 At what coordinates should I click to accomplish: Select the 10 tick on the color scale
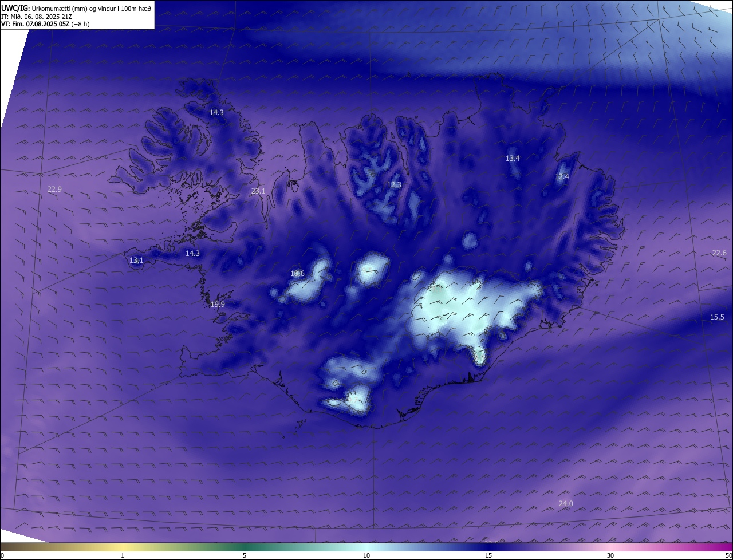[x=366, y=555]
